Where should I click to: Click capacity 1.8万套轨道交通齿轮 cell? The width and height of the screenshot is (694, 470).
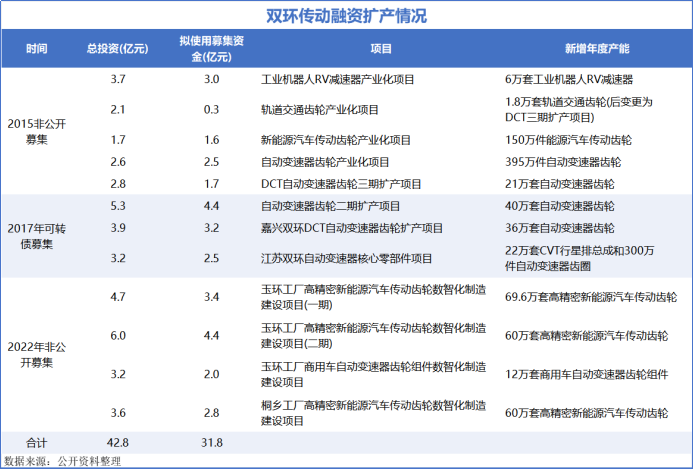pyautogui.click(x=579, y=110)
